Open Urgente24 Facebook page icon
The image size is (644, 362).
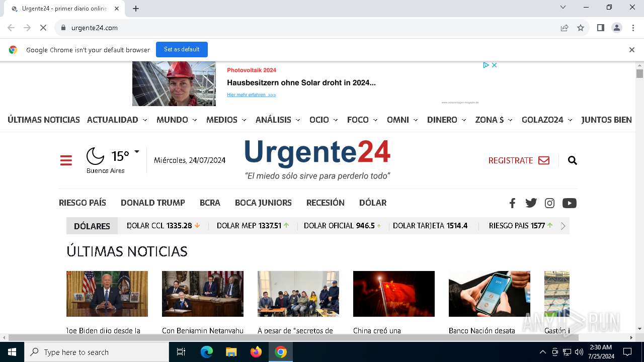(512, 203)
